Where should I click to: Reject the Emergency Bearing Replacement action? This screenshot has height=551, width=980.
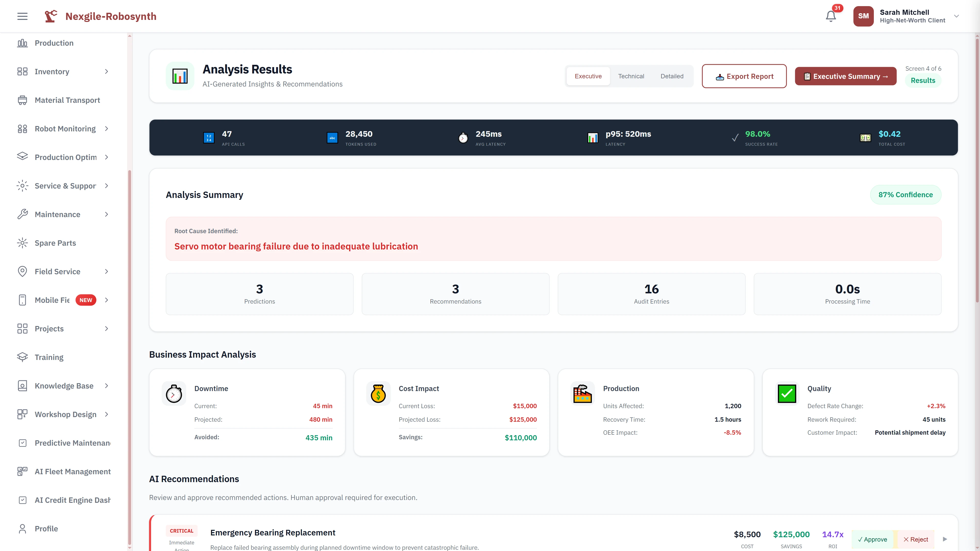tap(916, 539)
